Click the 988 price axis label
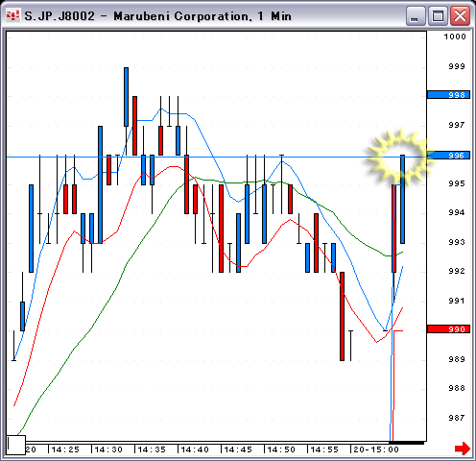This screenshot has width=476, height=461. point(457,388)
